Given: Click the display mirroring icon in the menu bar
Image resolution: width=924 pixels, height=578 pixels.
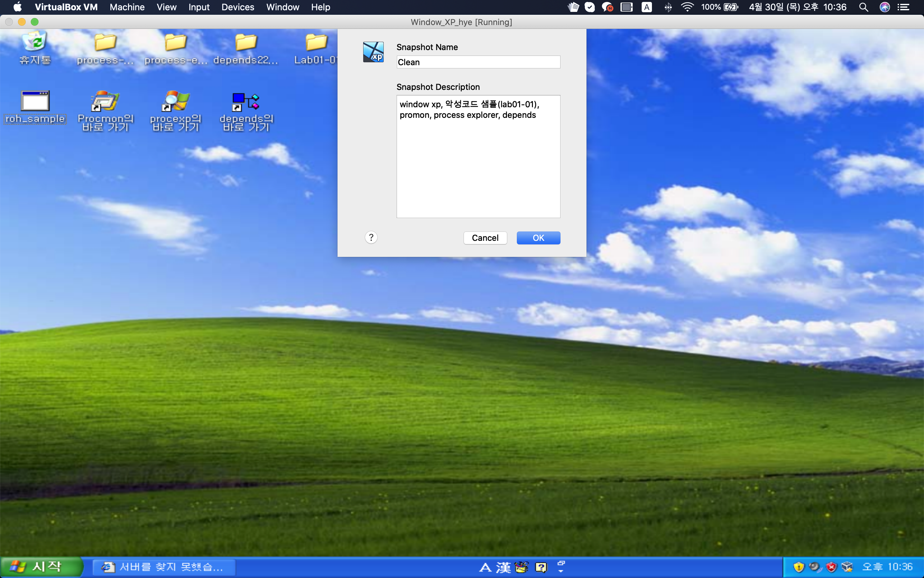Looking at the screenshot, I should pos(627,7).
